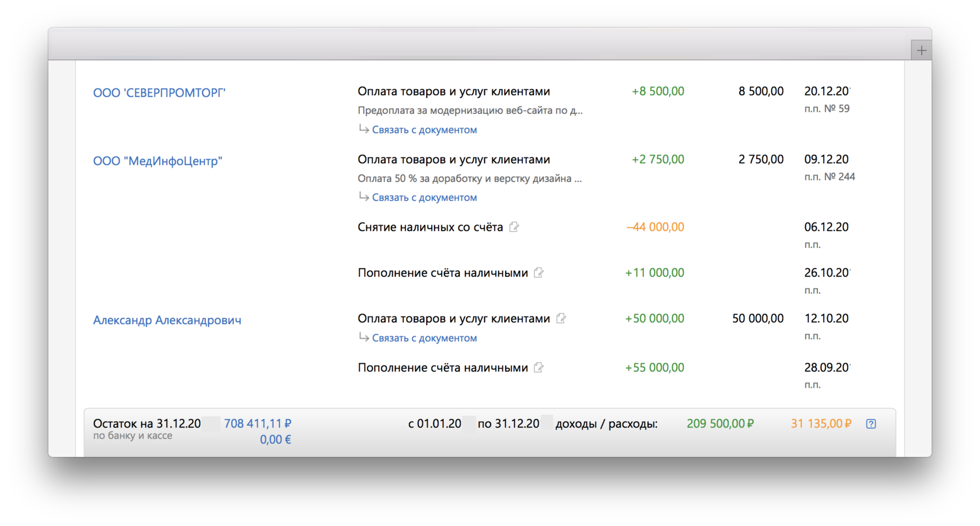
Task: Click payment order п.п. № 59
Action: pos(827,108)
